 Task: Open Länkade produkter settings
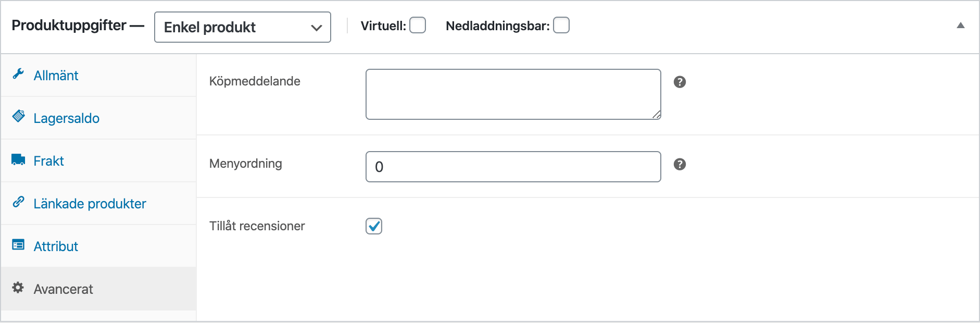90,204
